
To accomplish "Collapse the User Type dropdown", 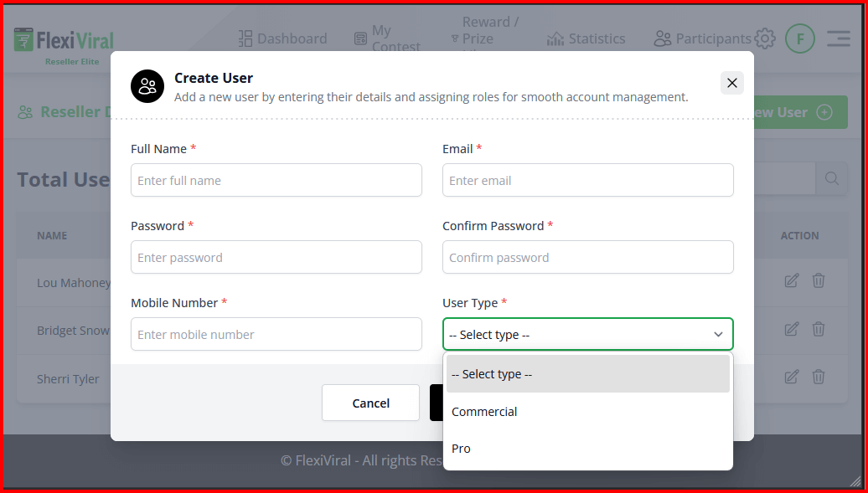I will 587,334.
